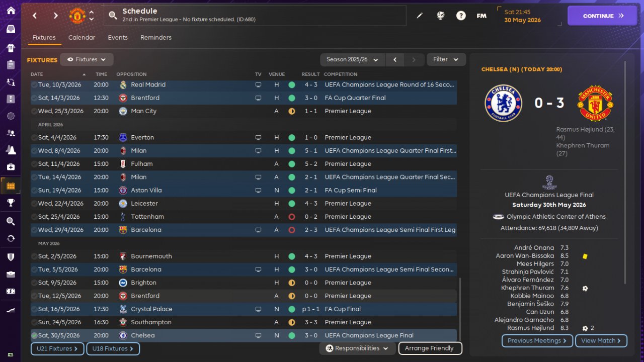Switch to the Events tab
Viewport: 644px width, 362px height.
[118, 38]
